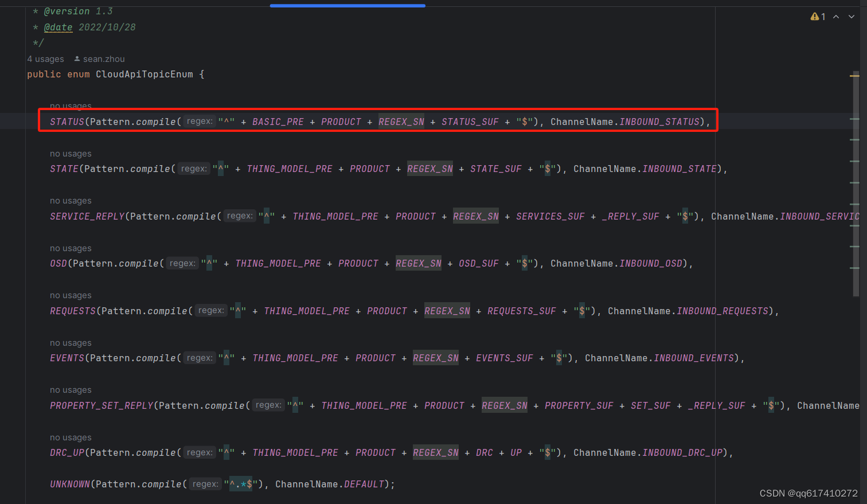867x504 pixels.
Task: Click INBOUND_EVENTS in EVENTS line
Action: tap(694, 358)
